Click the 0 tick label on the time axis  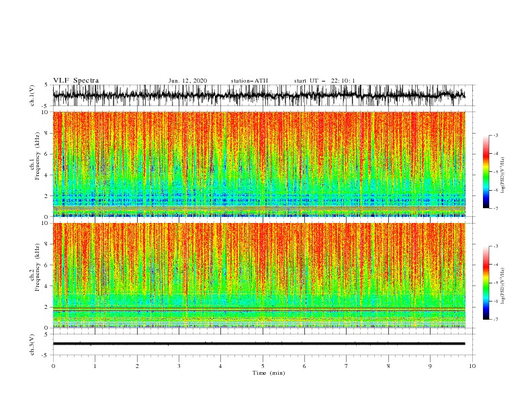[53, 366]
